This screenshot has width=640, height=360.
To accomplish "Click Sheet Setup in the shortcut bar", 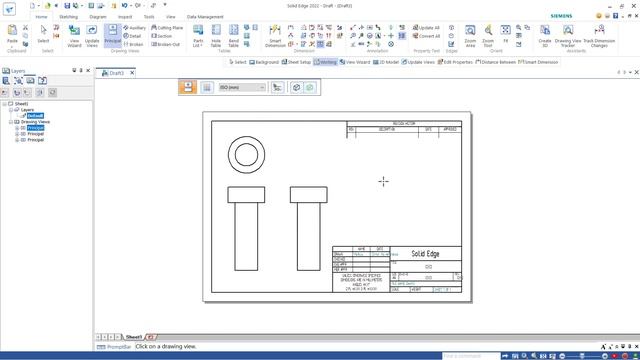I will (296, 62).
